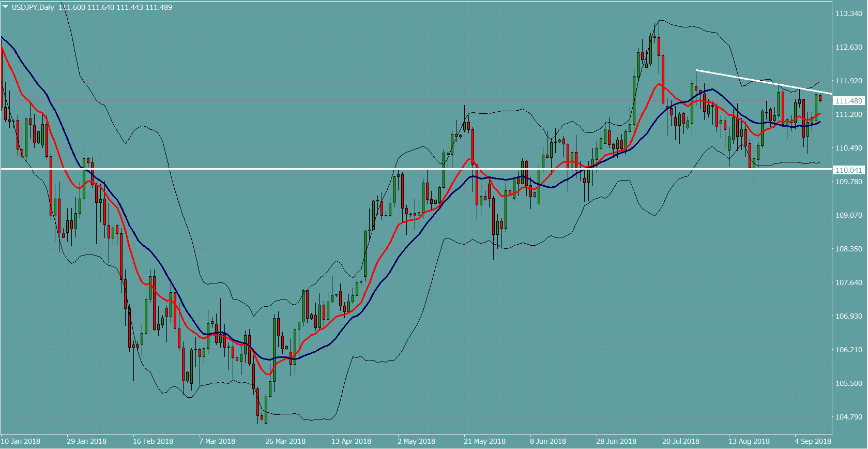The height and width of the screenshot is (449, 868).
Task: Click the 106.210 price axis label
Action: pos(848,350)
